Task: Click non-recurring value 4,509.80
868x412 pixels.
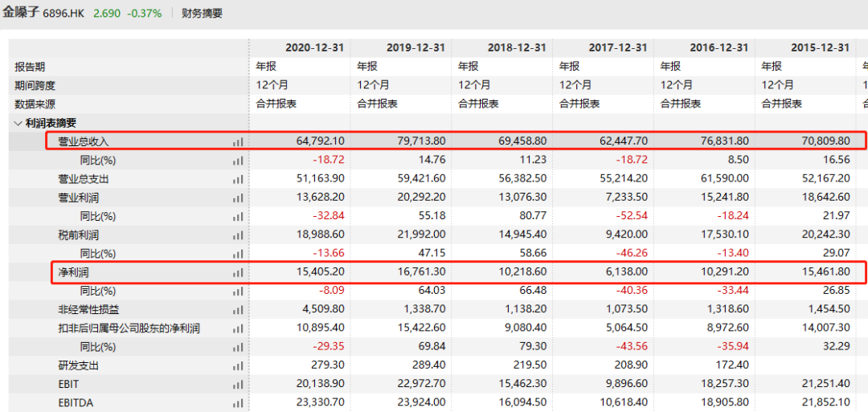Action: click(323, 310)
